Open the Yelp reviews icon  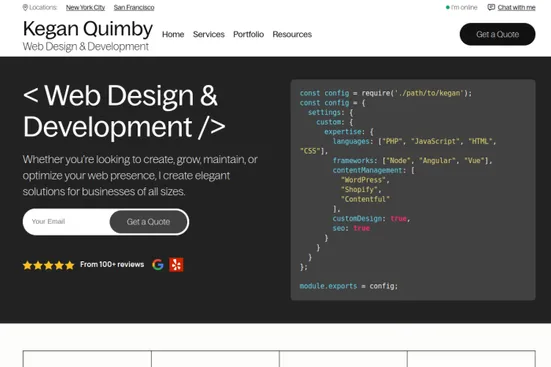click(176, 265)
